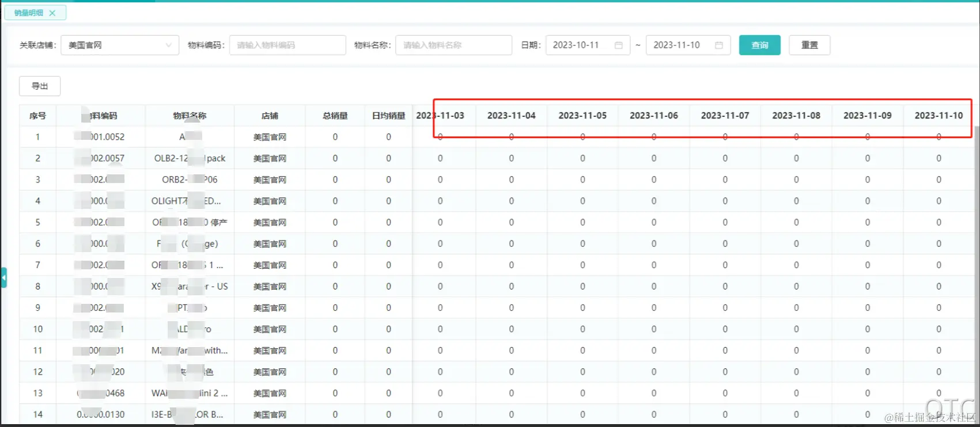Click the 物料编码 column header
The height and width of the screenshot is (427, 980).
(100, 116)
